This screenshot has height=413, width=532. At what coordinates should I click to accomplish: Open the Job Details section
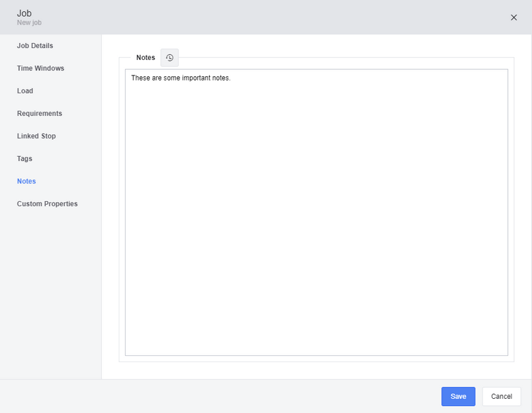pos(35,45)
